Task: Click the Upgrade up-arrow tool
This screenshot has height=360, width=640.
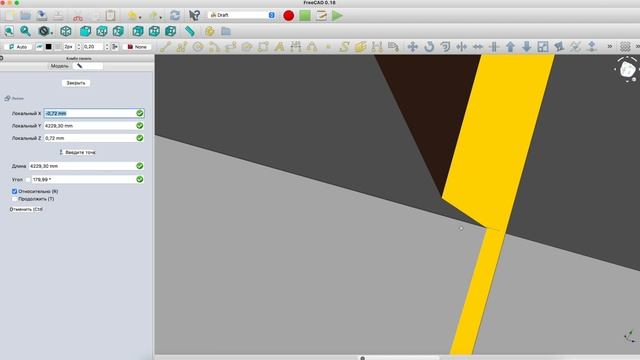Action: [x=510, y=47]
